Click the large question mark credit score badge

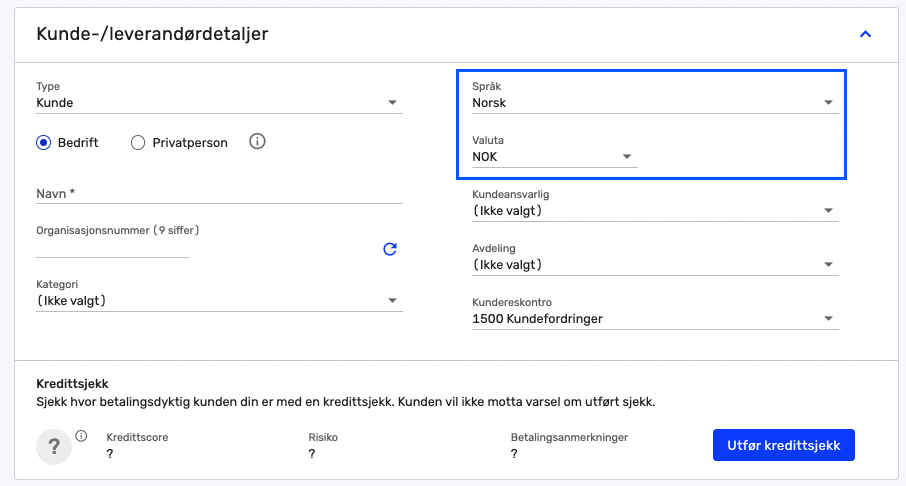click(x=54, y=446)
